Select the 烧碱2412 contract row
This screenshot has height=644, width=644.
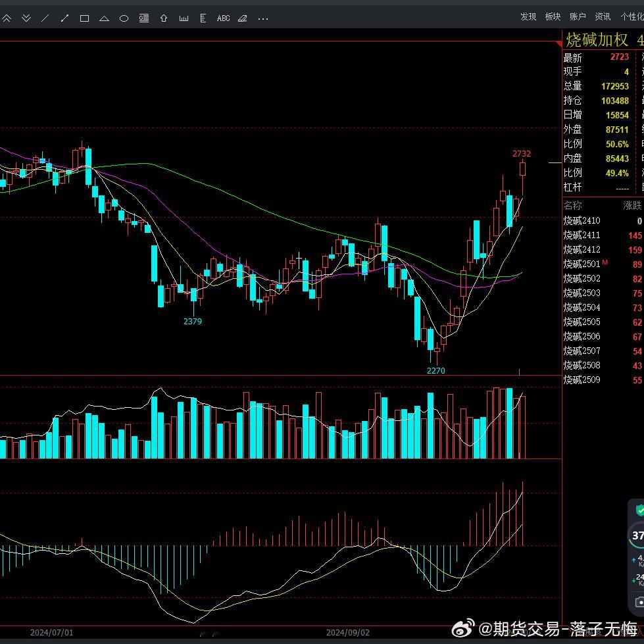tap(603, 250)
